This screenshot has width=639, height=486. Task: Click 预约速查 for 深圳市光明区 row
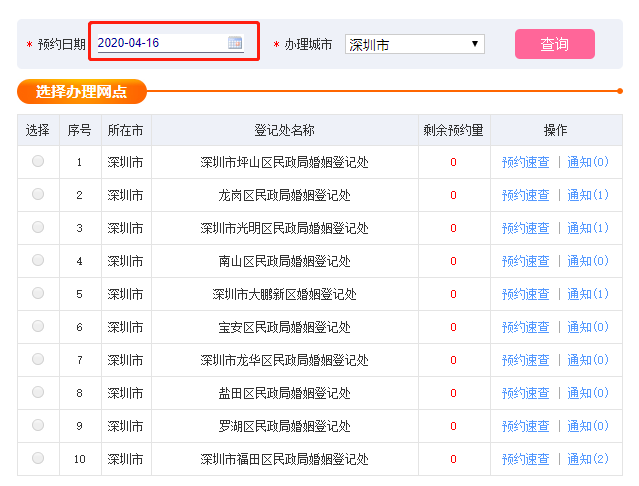coord(525,228)
